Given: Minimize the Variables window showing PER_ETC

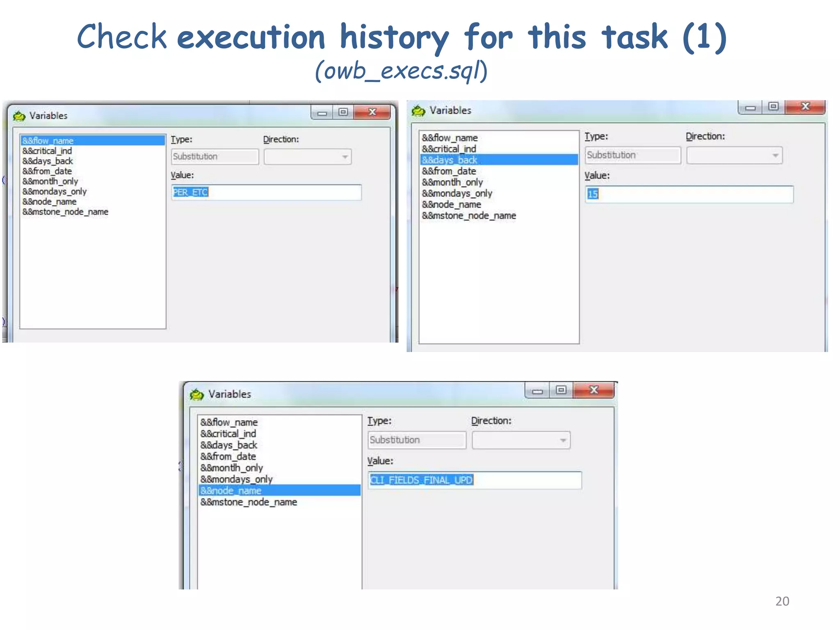Looking at the screenshot, I should [322, 112].
